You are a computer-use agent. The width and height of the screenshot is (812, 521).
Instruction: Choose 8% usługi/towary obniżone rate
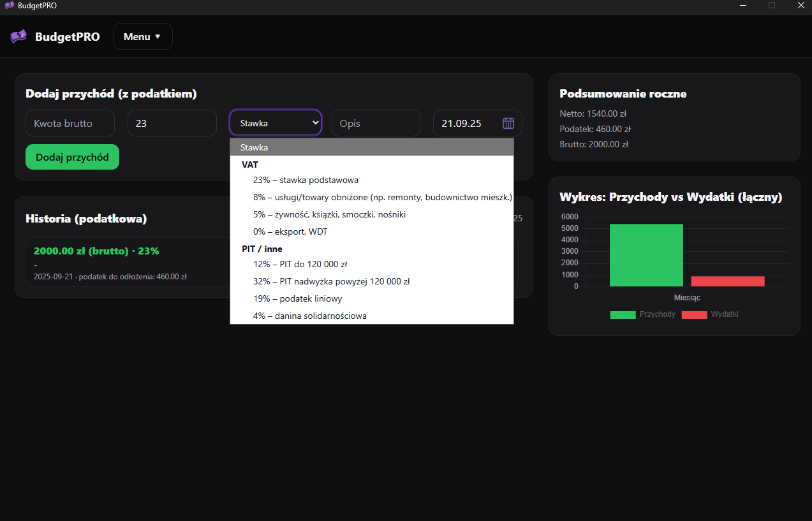pyautogui.click(x=382, y=198)
